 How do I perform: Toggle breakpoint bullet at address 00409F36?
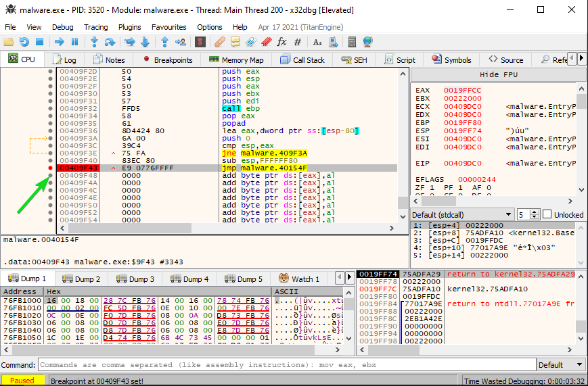tap(50, 130)
